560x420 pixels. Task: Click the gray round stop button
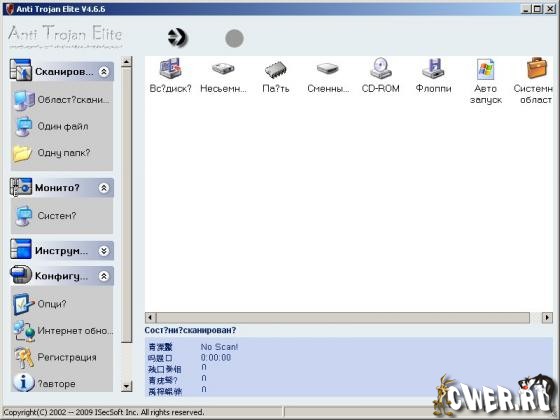[234, 38]
